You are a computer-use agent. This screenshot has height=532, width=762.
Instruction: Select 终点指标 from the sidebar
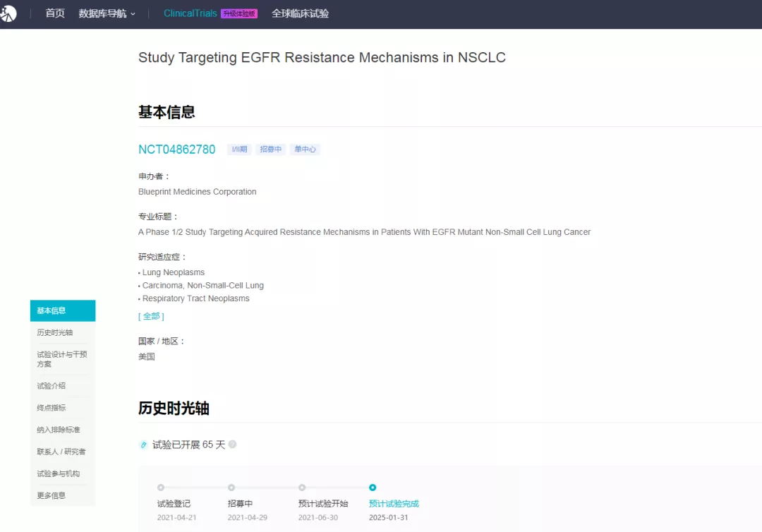click(x=52, y=408)
